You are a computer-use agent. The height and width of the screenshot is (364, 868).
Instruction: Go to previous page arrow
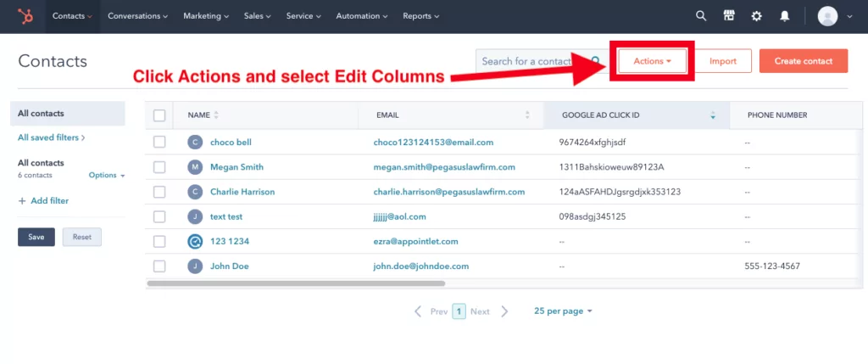(x=418, y=311)
